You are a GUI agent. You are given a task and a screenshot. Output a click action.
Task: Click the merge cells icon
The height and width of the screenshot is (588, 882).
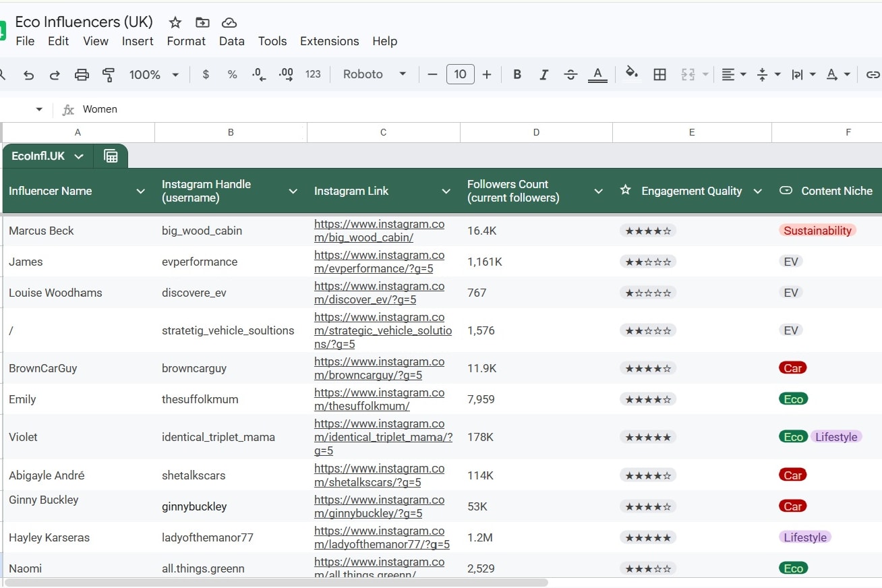tap(688, 75)
